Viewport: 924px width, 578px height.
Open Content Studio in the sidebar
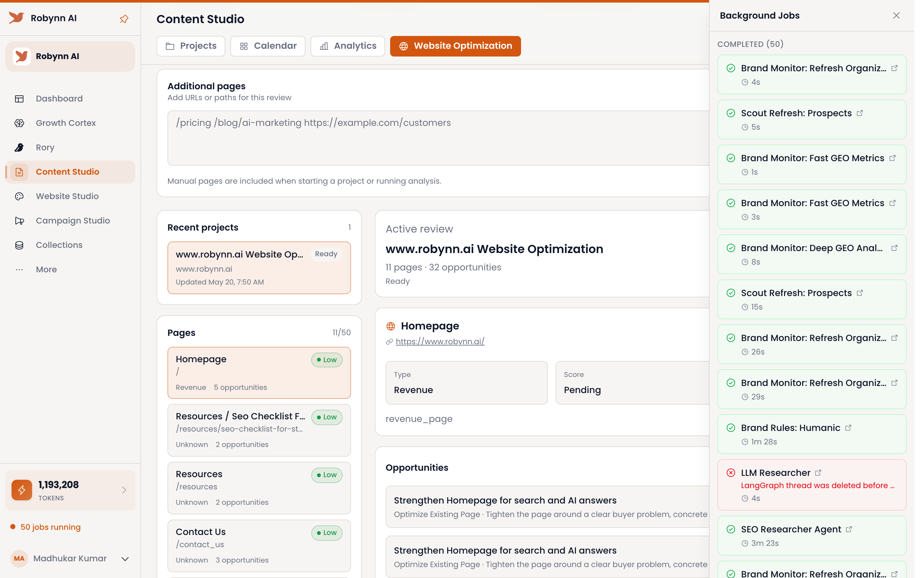70,172
